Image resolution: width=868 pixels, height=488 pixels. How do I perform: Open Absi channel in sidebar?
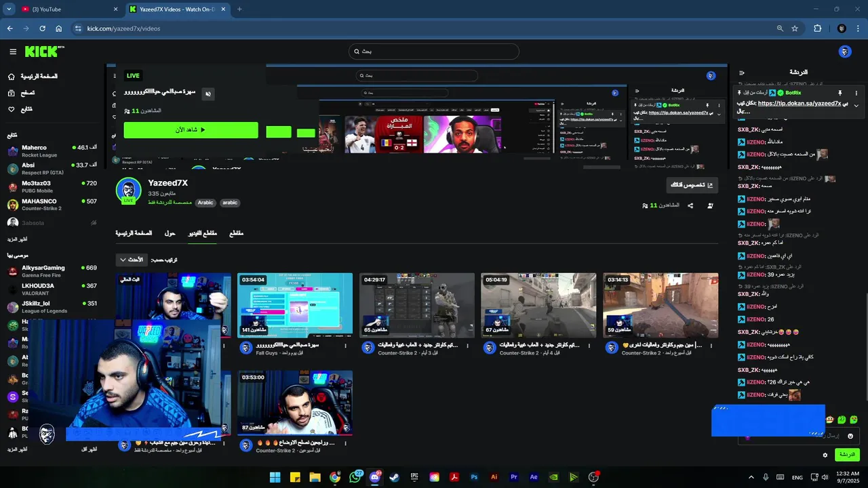52,168
